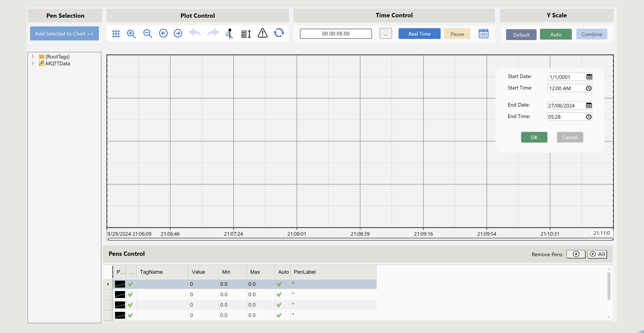Switch to Real Time mode
644x333 pixels.
(419, 34)
